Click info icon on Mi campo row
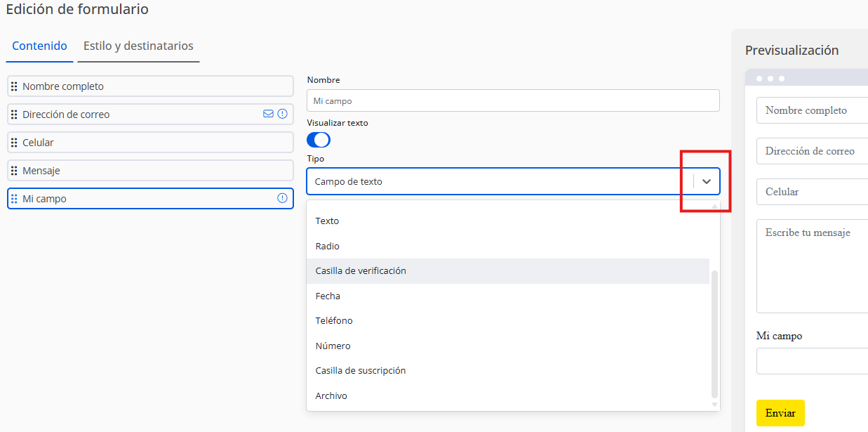The height and width of the screenshot is (432, 868). [x=282, y=198]
